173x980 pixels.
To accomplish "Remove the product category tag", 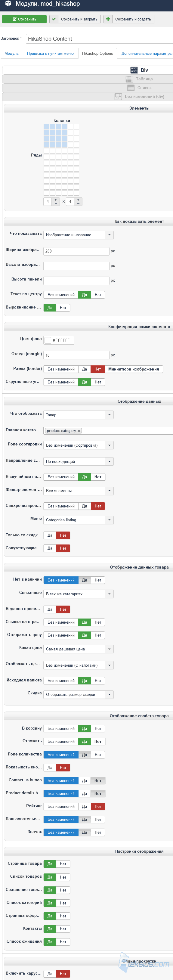I will click(x=79, y=431).
